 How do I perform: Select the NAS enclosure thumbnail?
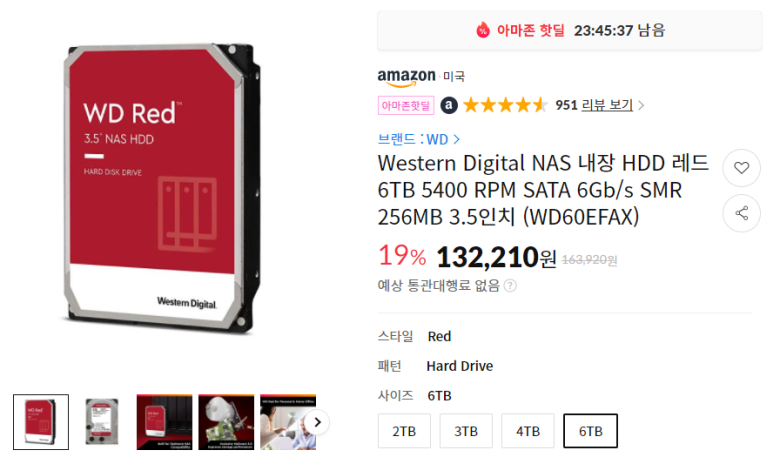coord(164,422)
